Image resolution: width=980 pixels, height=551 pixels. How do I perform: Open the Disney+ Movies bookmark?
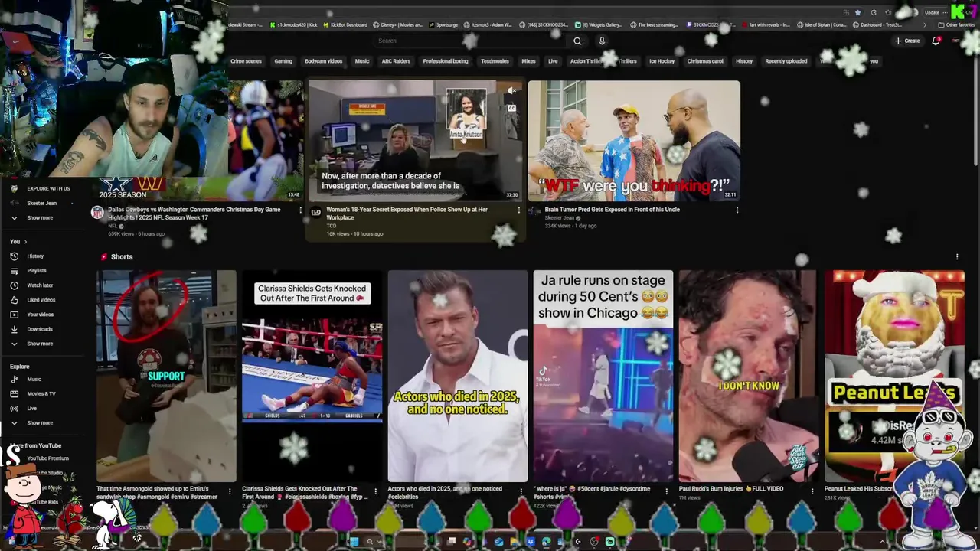coord(400,24)
